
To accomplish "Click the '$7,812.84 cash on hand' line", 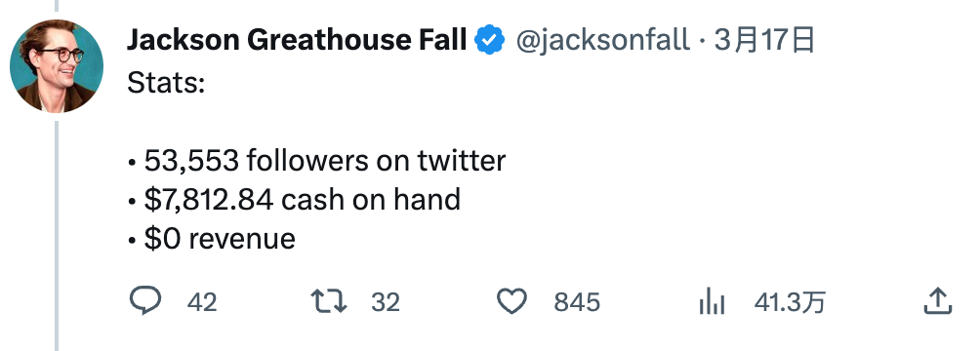I will tap(294, 200).
